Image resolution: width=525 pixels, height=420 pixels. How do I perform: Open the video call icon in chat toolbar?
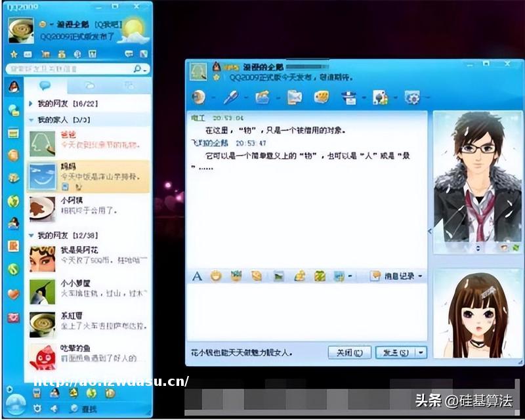point(196,98)
